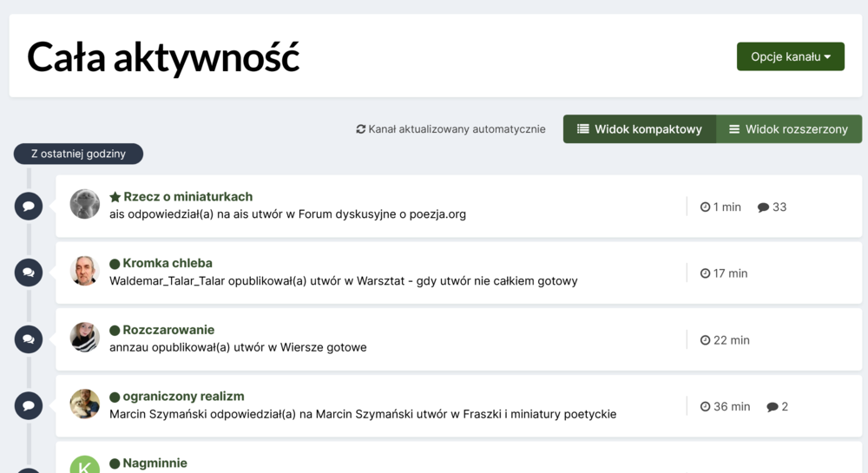Click the timeline chat icon for Kromka chleba

(x=29, y=273)
